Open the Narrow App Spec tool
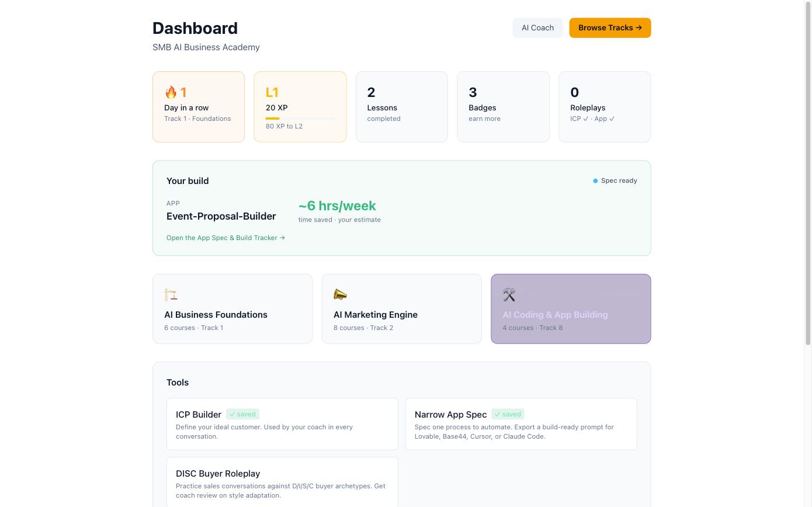Screen dimensions: 812x507 pos(521,424)
